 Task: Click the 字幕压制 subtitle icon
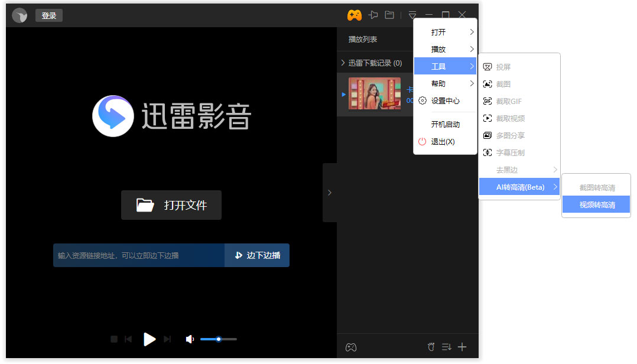pos(487,152)
